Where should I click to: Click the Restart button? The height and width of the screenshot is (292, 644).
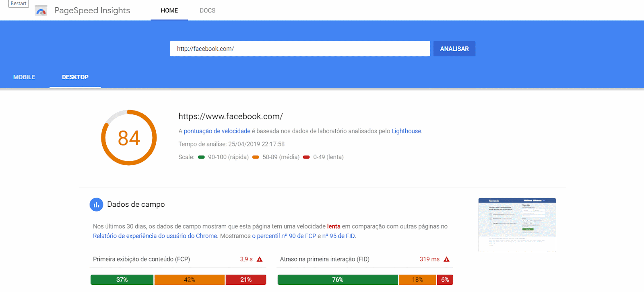[x=19, y=3]
